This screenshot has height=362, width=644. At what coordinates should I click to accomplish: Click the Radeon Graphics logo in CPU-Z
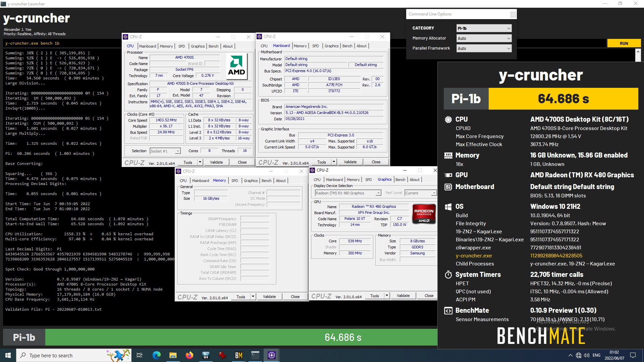(424, 214)
